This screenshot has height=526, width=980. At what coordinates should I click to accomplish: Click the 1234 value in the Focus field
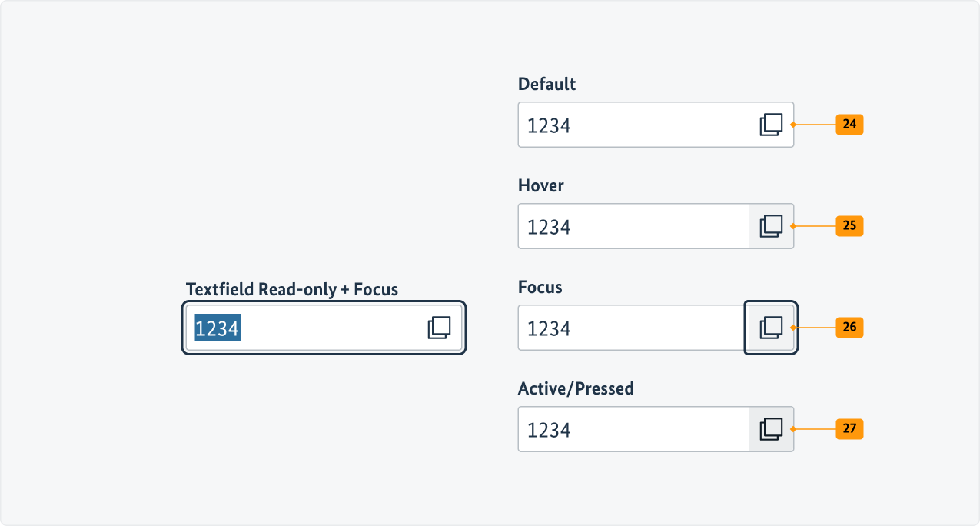click(x=549, y=328)
